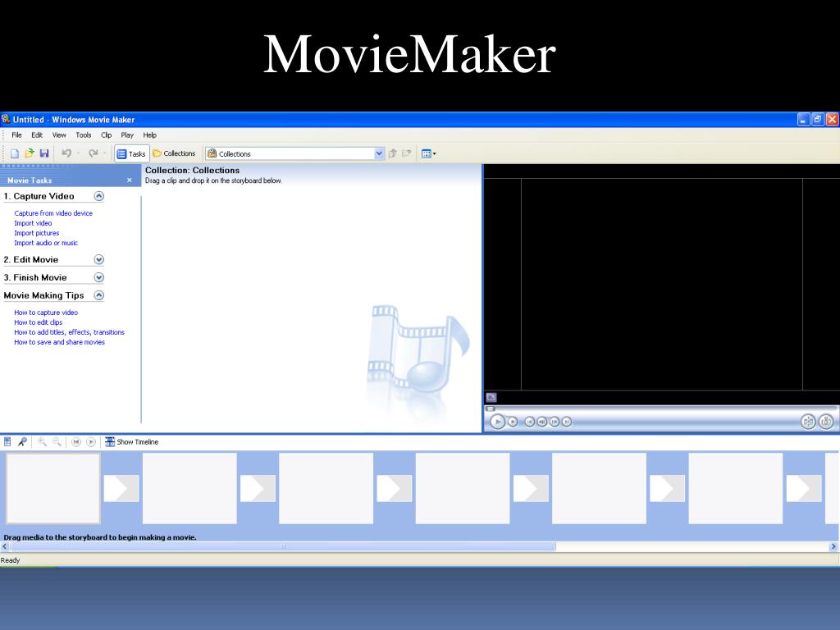Open How to add titles, effects, transitions
Viewport: 840px width, 630px height.
tap(70, 332)
